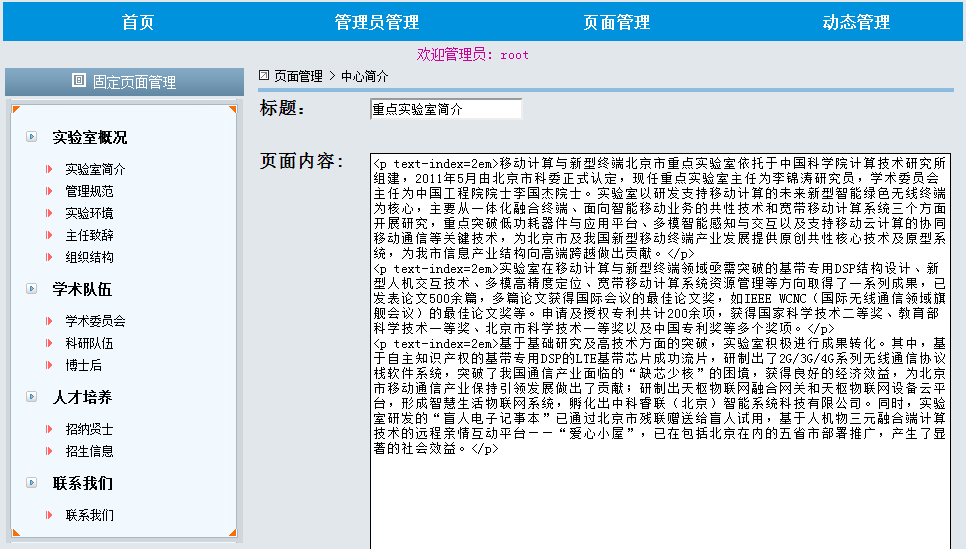Open the 页面管理 navigation tab
The width and height of the screenshot is (966, 549).
click(616, 22)
